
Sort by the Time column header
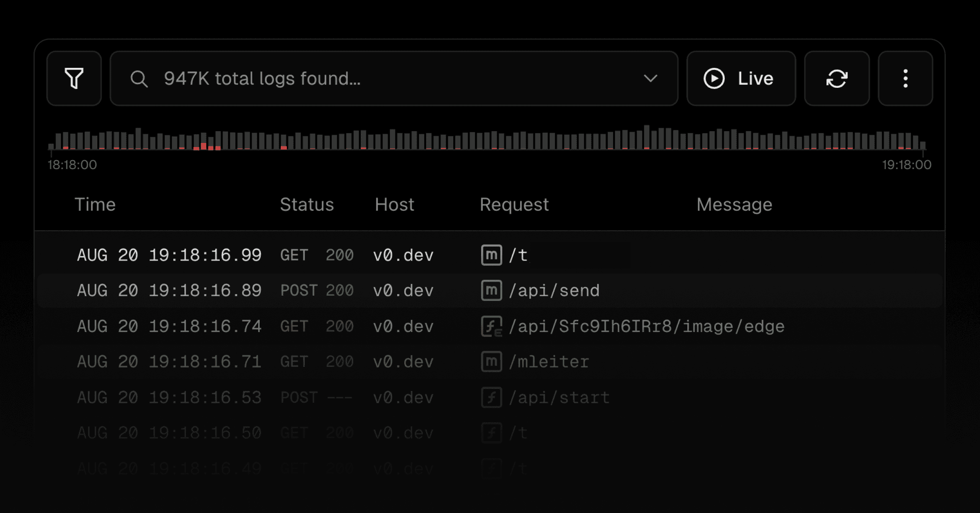(95, 205)
